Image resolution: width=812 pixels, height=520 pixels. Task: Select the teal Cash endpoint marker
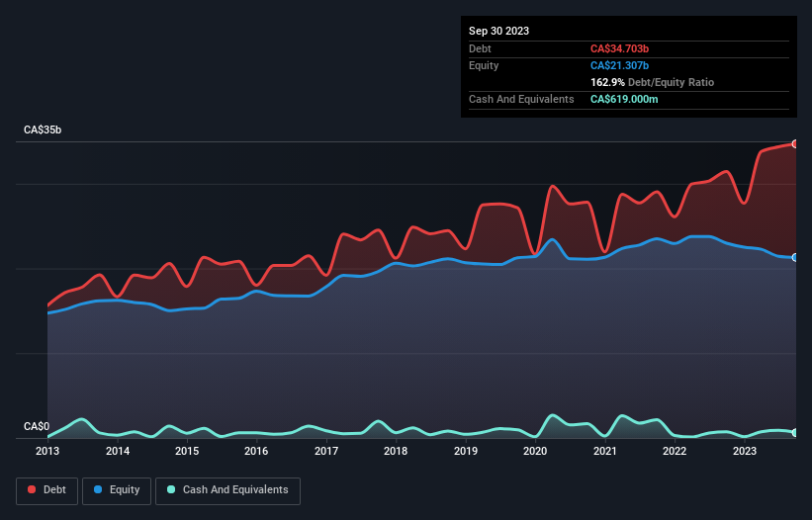point(795,433)
